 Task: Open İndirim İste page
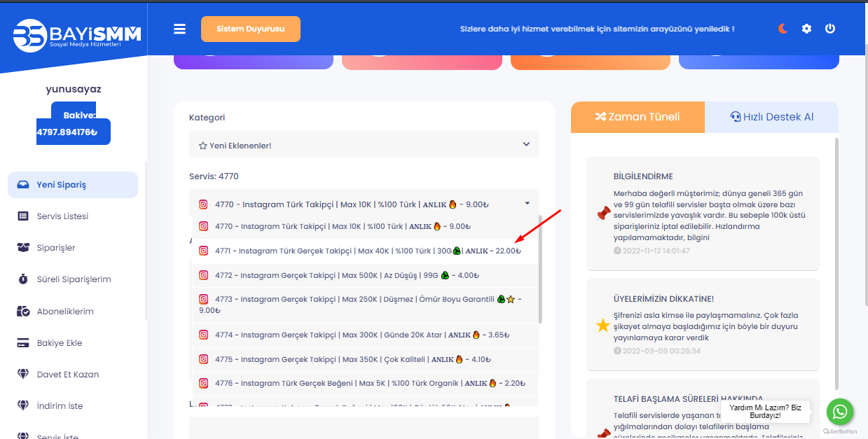pyautogui.click(x=60, y=406)
